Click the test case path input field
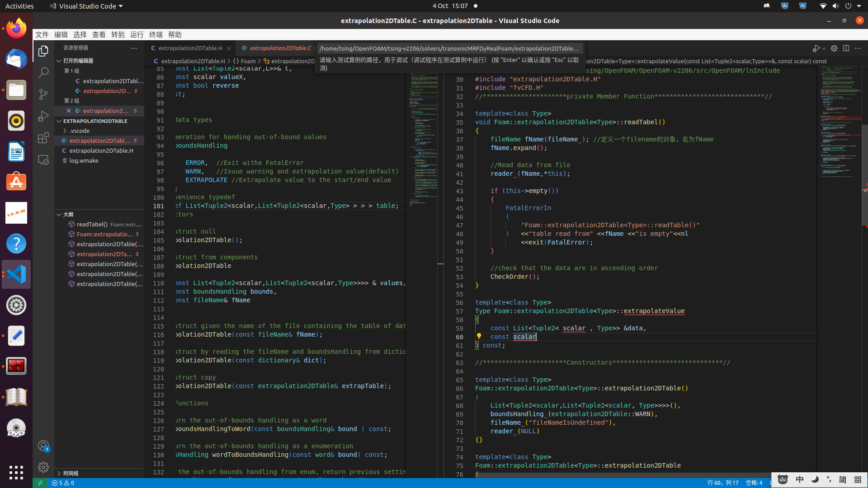 (x=449, y=48)
